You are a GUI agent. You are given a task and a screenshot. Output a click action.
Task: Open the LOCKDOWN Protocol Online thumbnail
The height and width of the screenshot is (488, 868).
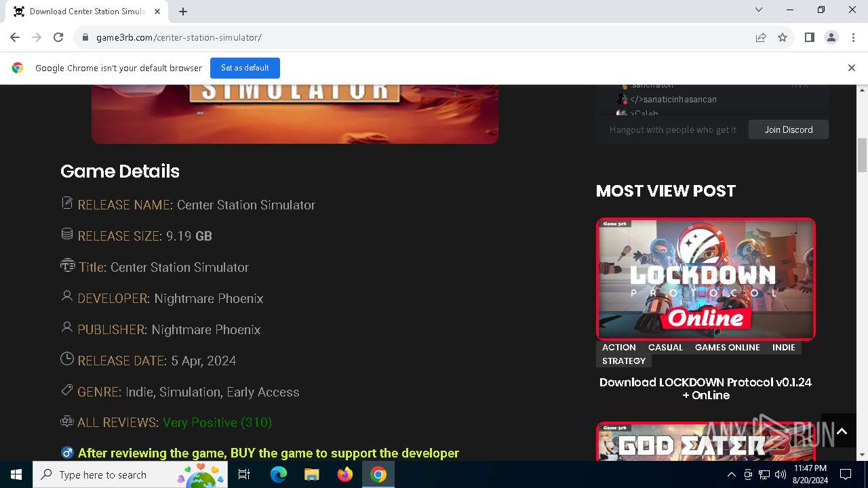pos(706,279)
